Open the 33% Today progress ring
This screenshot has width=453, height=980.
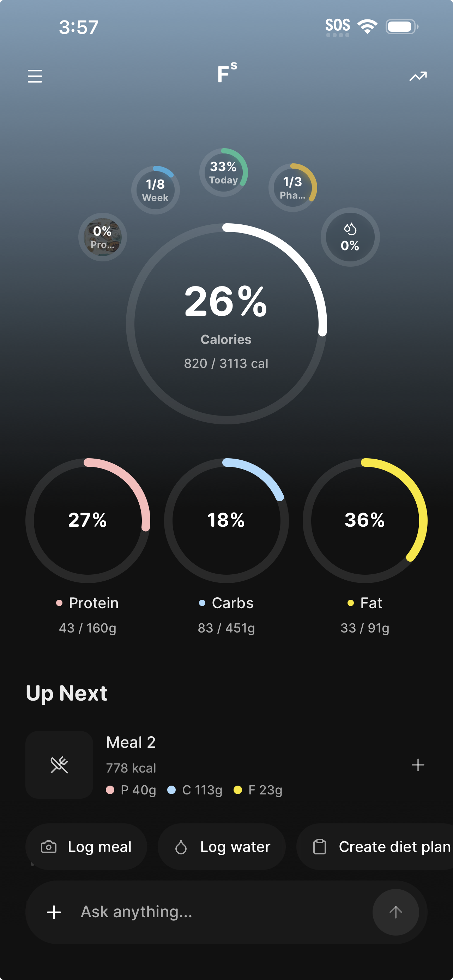point(224,173)
